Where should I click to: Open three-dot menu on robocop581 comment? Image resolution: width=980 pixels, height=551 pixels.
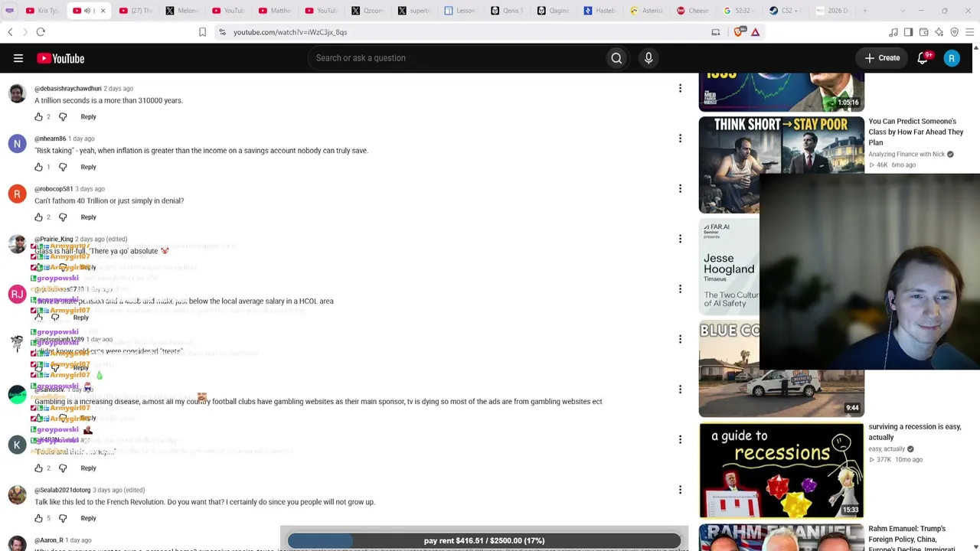pos(680,189)
